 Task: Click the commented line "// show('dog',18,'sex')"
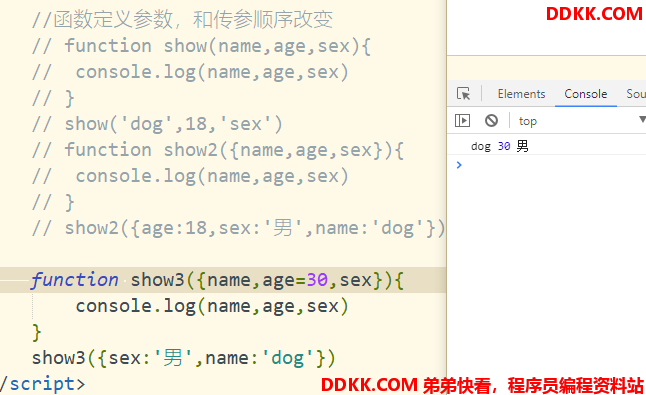(157, 124)
